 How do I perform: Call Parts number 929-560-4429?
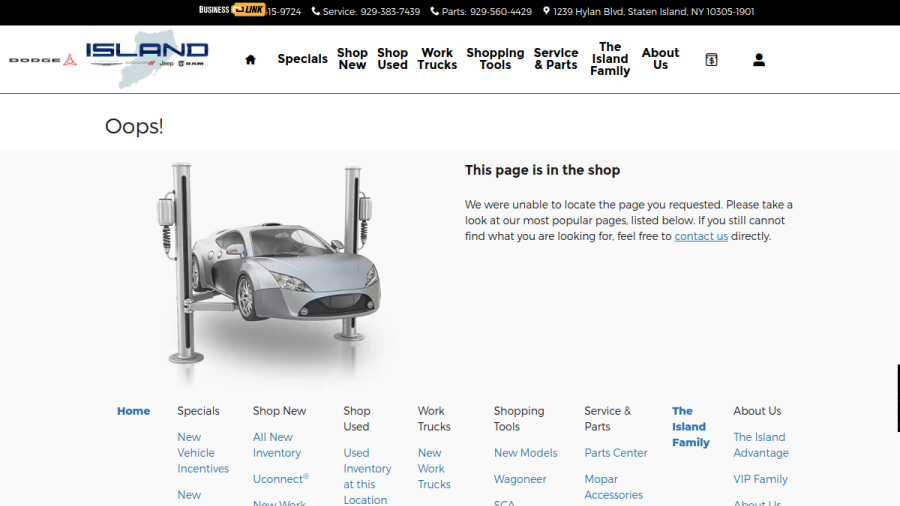(501, 11)
